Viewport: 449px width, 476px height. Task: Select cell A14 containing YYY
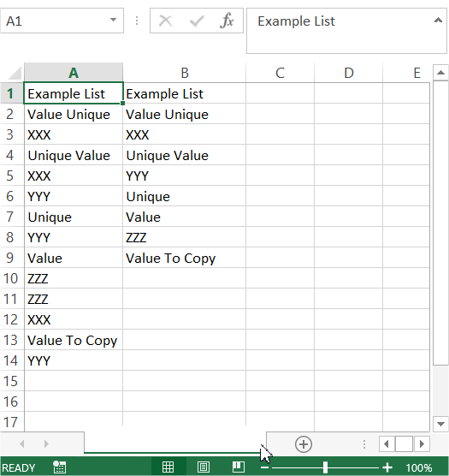(74, 360)
